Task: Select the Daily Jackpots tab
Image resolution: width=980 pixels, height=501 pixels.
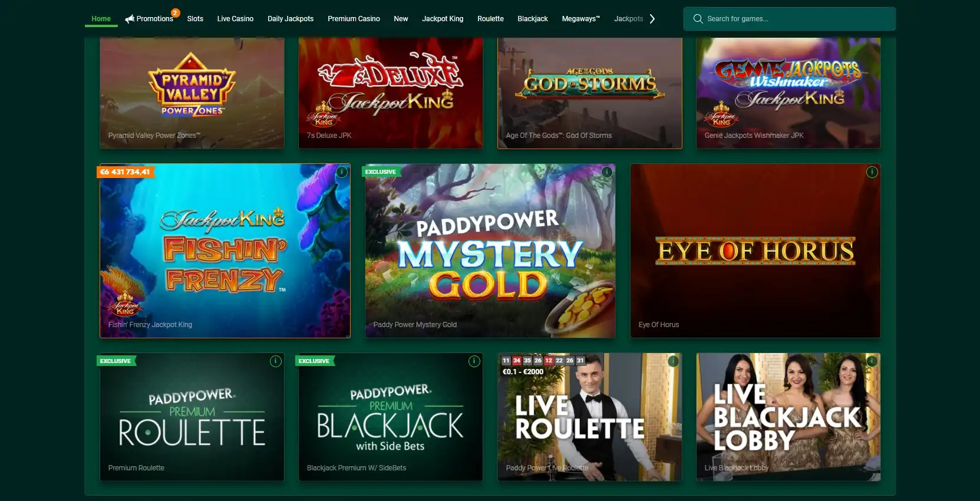Action: point(291,19)
